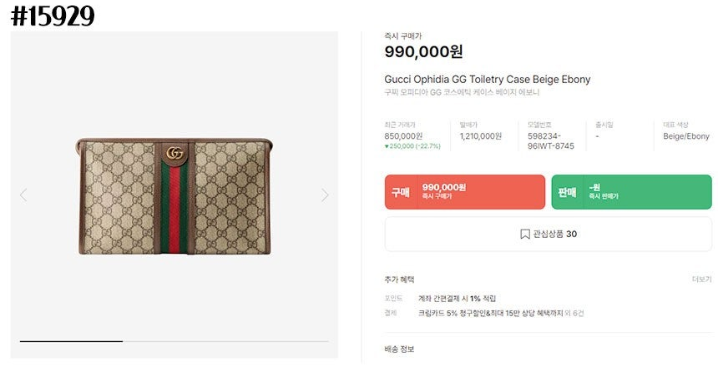
Task: Click the 크림카드 5% 청구할인 benefit text
Action: pyautogui.click(x=490, y=313)
